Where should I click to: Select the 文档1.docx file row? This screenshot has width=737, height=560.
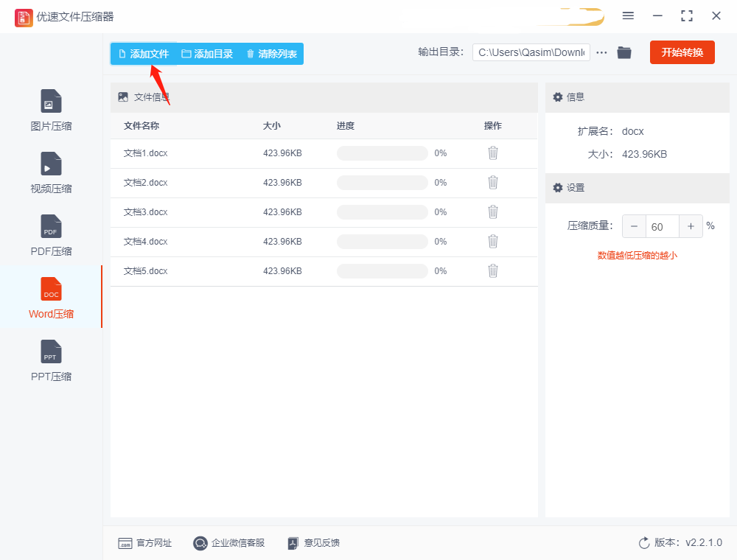324,153
